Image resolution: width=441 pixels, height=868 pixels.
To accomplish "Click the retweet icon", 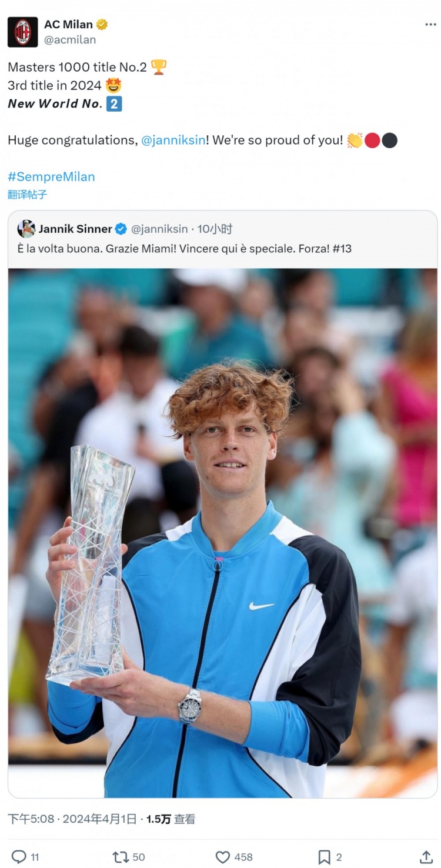I will [121, 857].
